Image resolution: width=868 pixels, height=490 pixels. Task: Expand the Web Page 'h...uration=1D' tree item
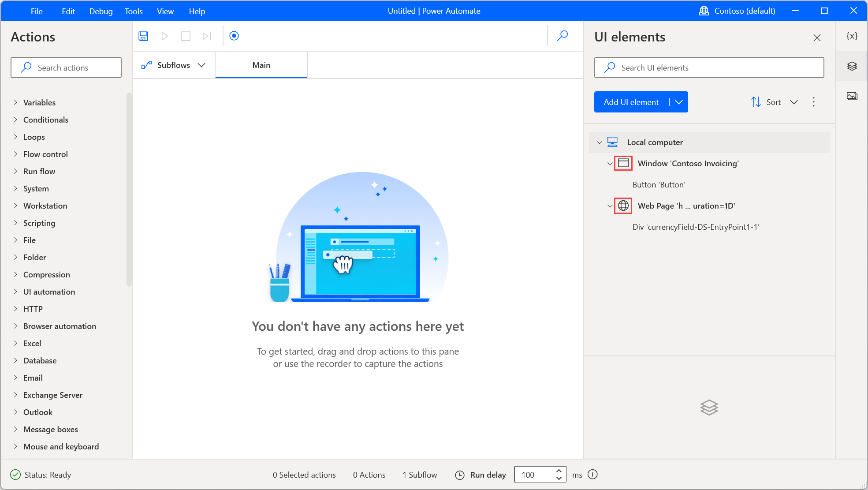(609, 205)
